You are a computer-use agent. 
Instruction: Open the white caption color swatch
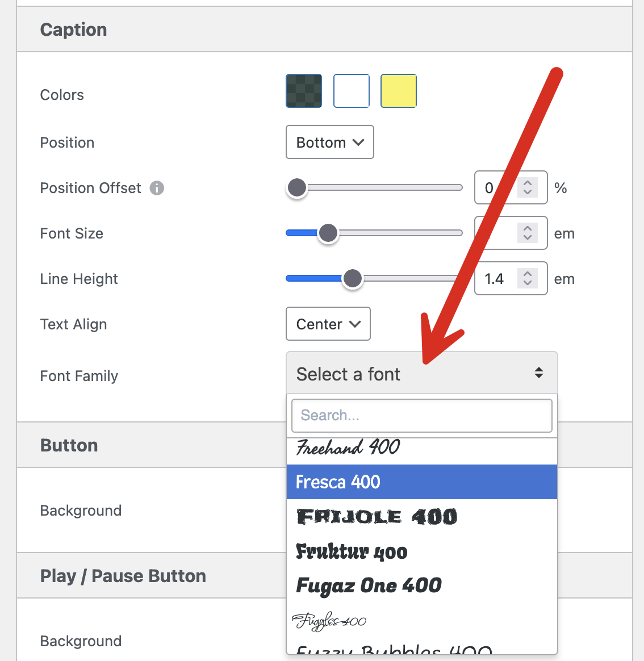coord(352,91)
